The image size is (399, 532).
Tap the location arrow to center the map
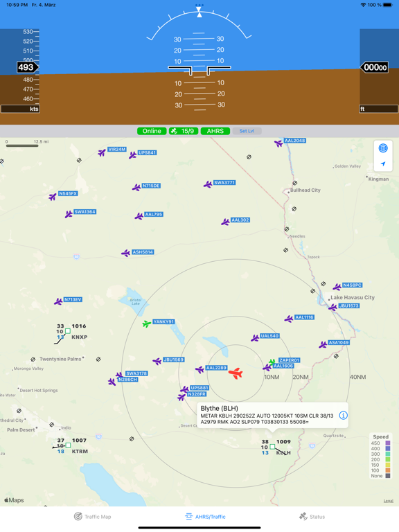click(383, 164)
